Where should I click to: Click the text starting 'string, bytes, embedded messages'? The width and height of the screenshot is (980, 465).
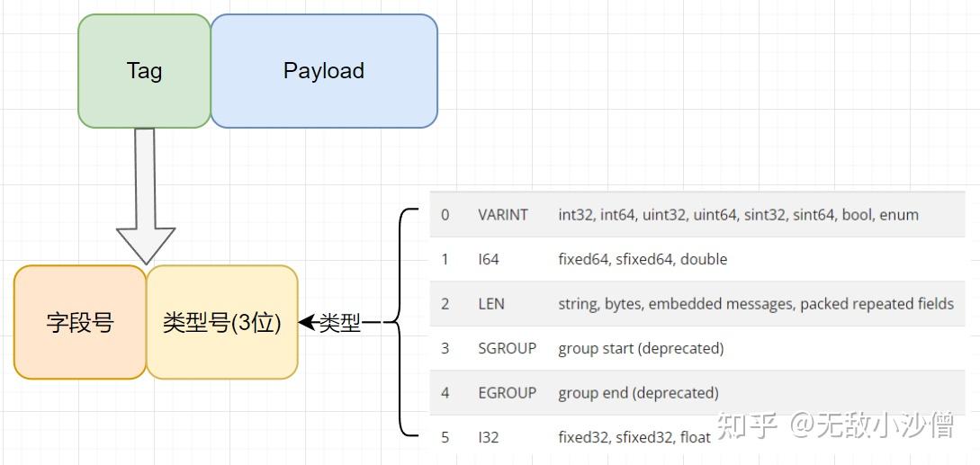[756, 304]
